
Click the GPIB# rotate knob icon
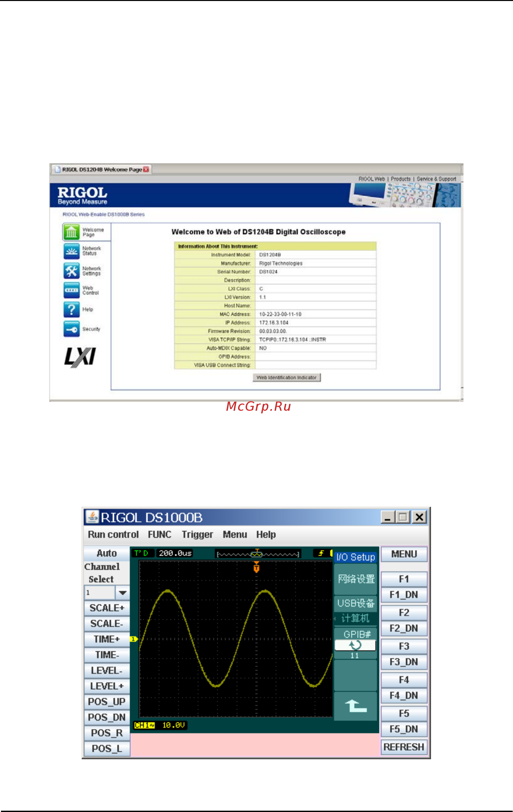click(x=355, y=645)
